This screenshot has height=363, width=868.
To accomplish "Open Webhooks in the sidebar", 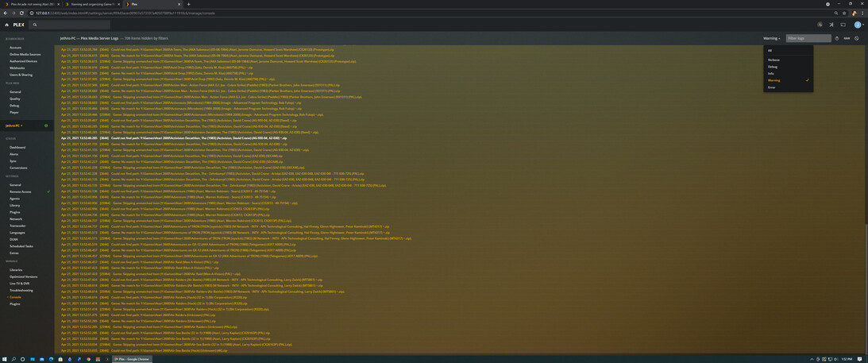I will [x=17, y=68].
